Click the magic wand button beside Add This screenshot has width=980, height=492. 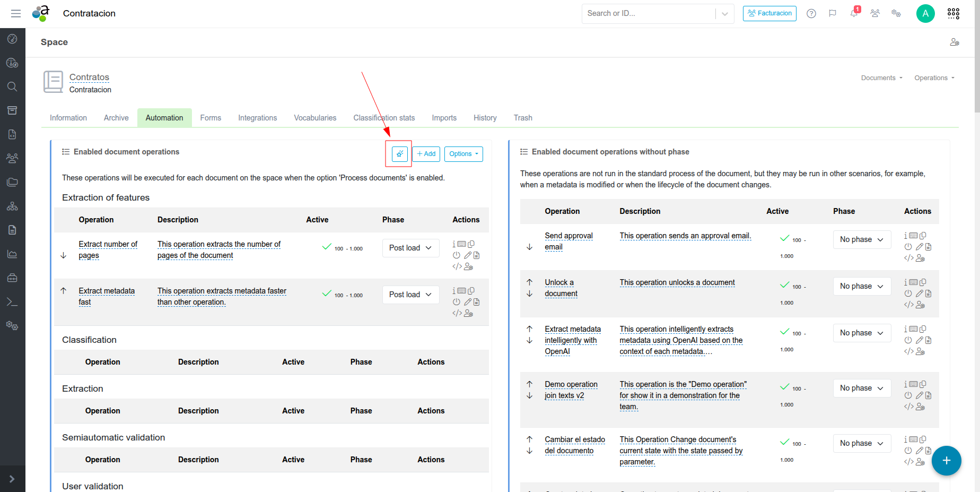(400, 154)
